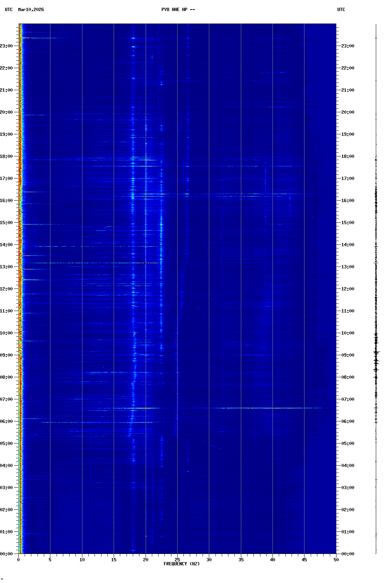Click the 0 tick on frequency axis
Image resolution: width=392 pixels, height=583 pixels.
point(18,559)
